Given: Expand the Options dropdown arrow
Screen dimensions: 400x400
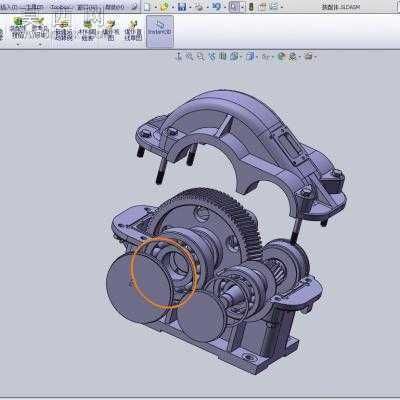Looking at the screenshot, I should (x=282, y=7).
